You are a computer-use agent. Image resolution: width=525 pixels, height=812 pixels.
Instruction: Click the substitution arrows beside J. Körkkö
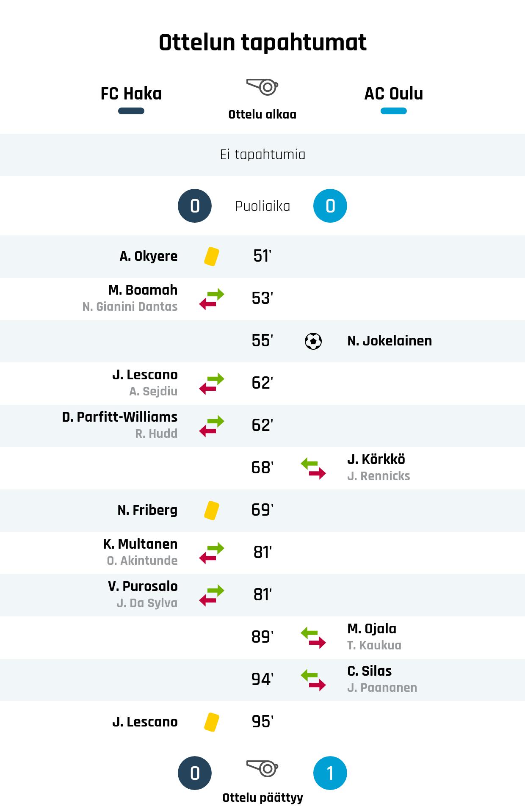[x=313, y=468]
